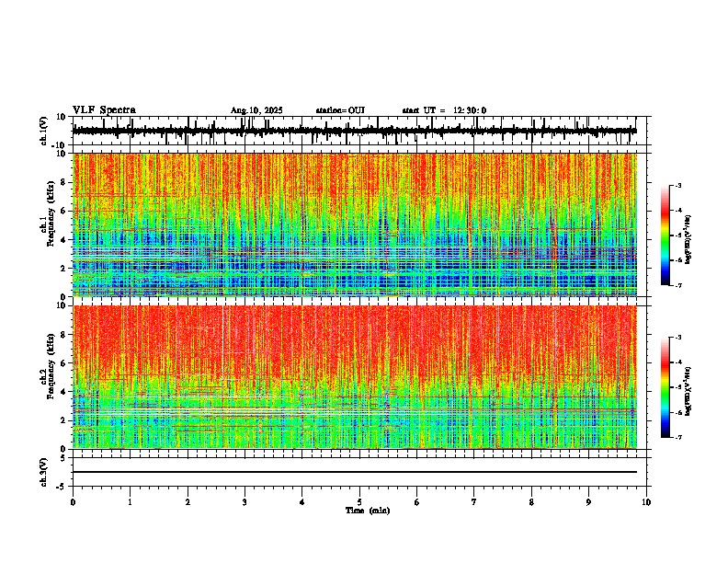Click inside the ch.2 frequency spectrogram

pyautogui.click(x=355, y=377)
